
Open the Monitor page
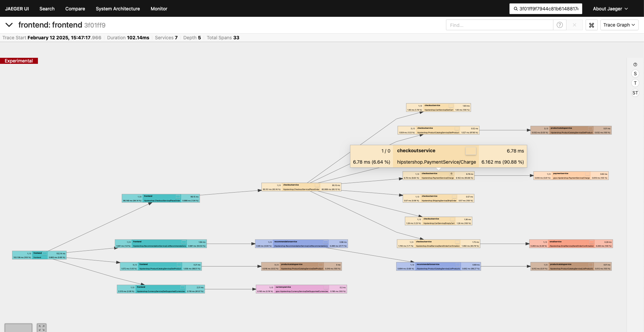point(159,9)
